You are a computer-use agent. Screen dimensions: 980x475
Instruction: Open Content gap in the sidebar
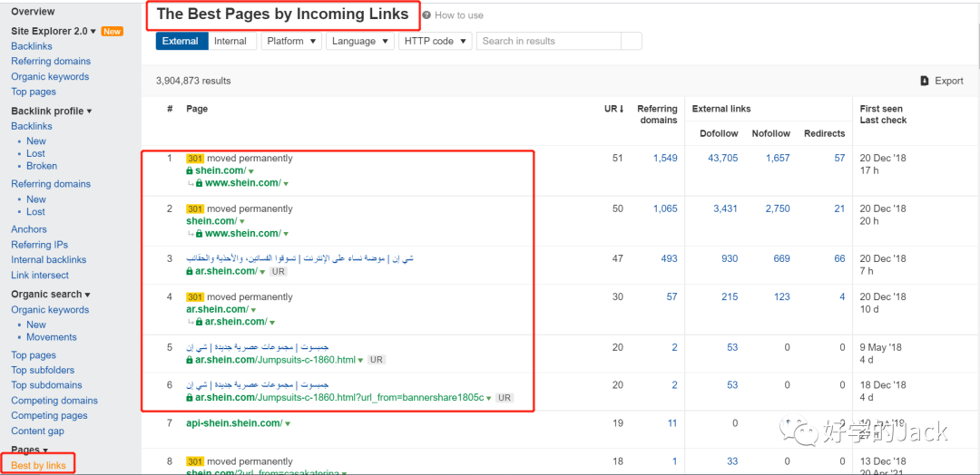[x=37, y=431]
